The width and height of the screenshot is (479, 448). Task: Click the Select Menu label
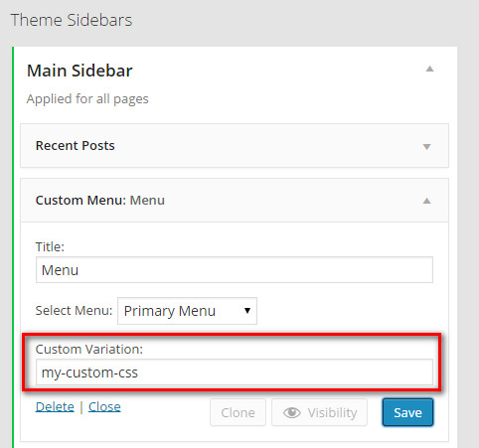(x=74, y=311)
